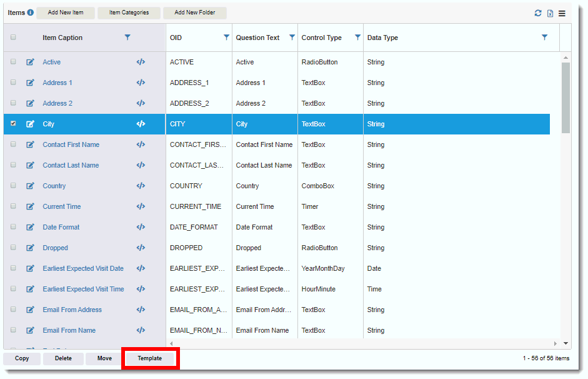
Task: Click the horizontal scroll right arrow
Action: pos(556,343)
